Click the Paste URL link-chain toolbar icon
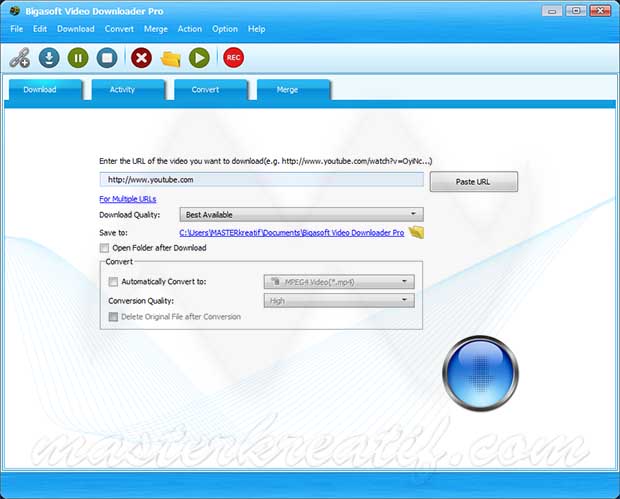620x499 pixels. [20, 58]
